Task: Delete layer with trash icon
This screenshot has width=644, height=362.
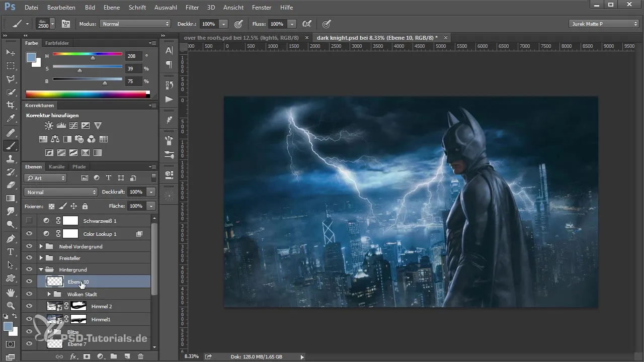Action: point(140,356)
